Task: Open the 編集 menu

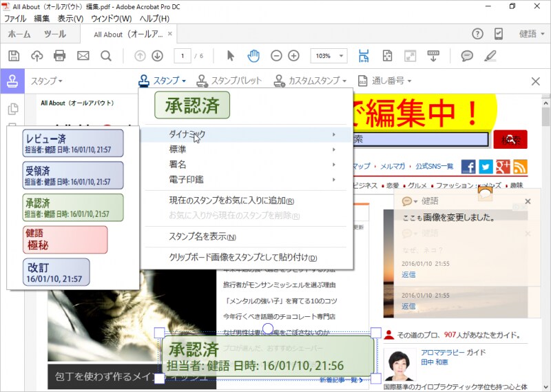Action: click(41, 19)
